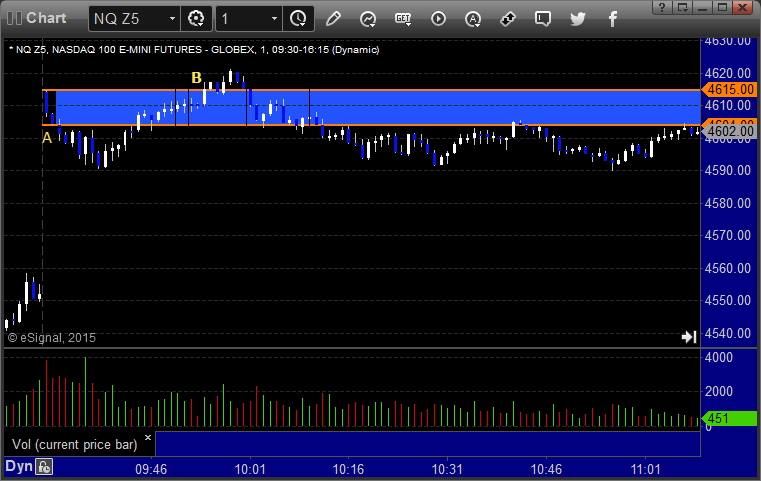Click the 09:46 time axis label
Screen dimensions: 761x481
click(151, 469)
